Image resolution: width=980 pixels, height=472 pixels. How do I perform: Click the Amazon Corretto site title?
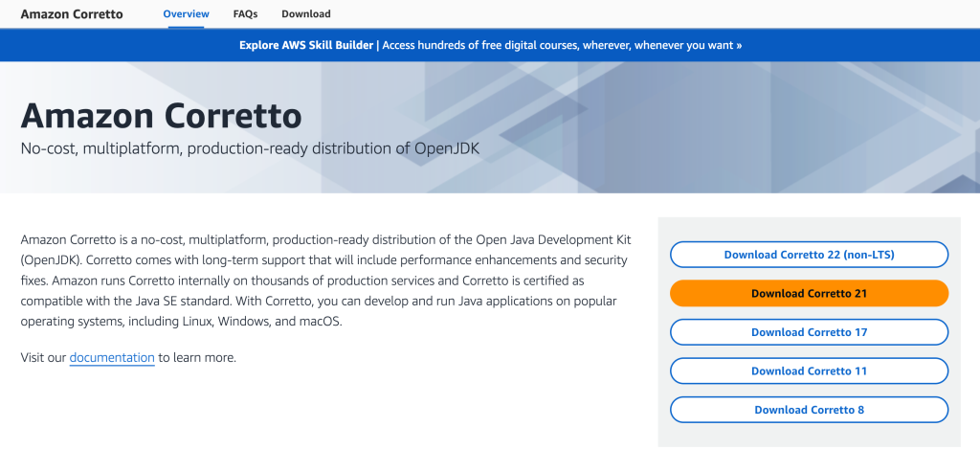coord(72,13)
